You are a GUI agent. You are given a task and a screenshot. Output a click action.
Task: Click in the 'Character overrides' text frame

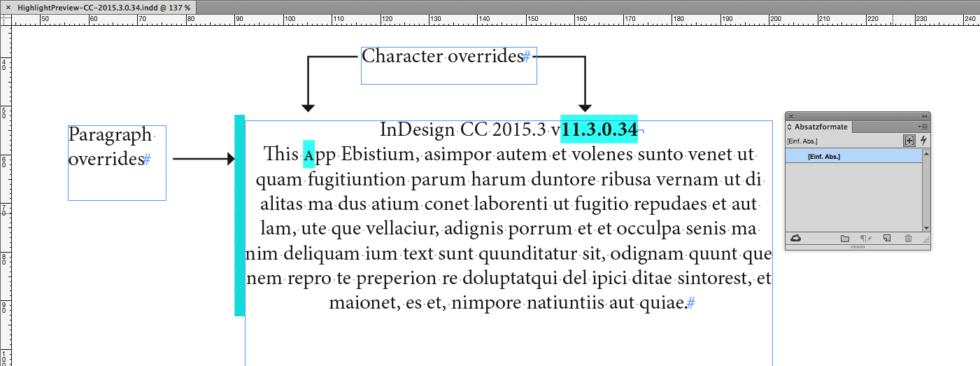pyautogui.click(x=449, y=66)
